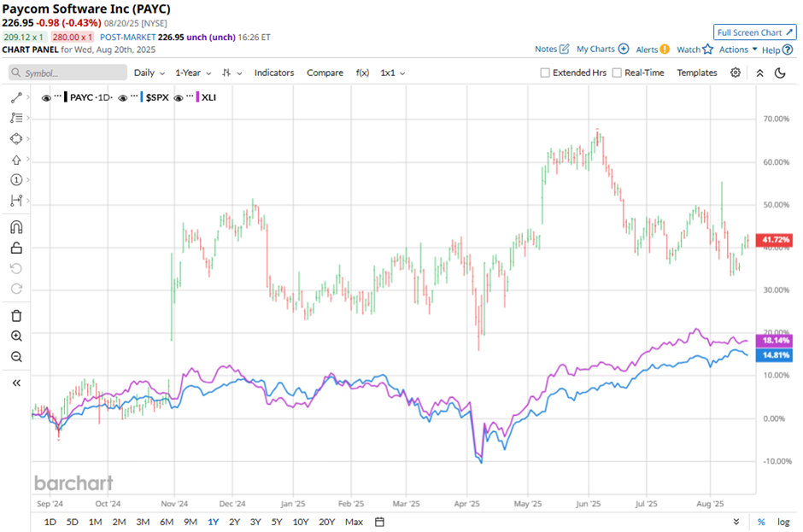
Task: Toggle the percent scale button
Action: pyautogui.click(x=761, y=522)
